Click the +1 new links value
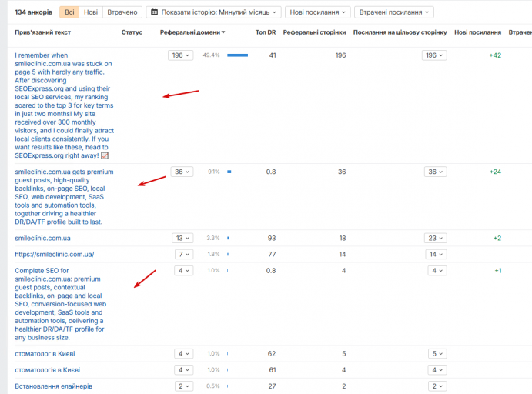This screenshot has height=394, width=532. click(x=497, y=271)
